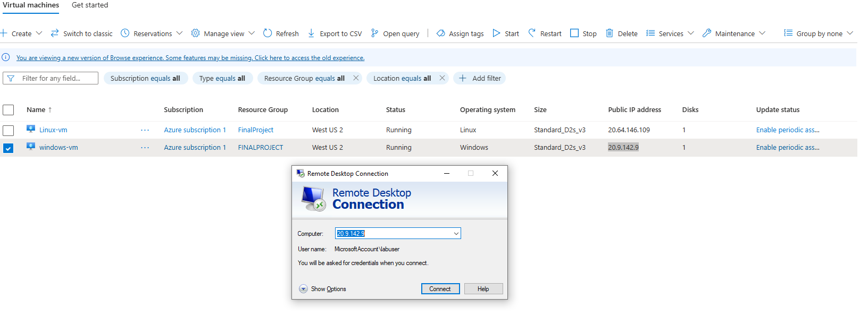
Task: Minimize the Remote Desktop Connection window
Action: pos(447,173)
